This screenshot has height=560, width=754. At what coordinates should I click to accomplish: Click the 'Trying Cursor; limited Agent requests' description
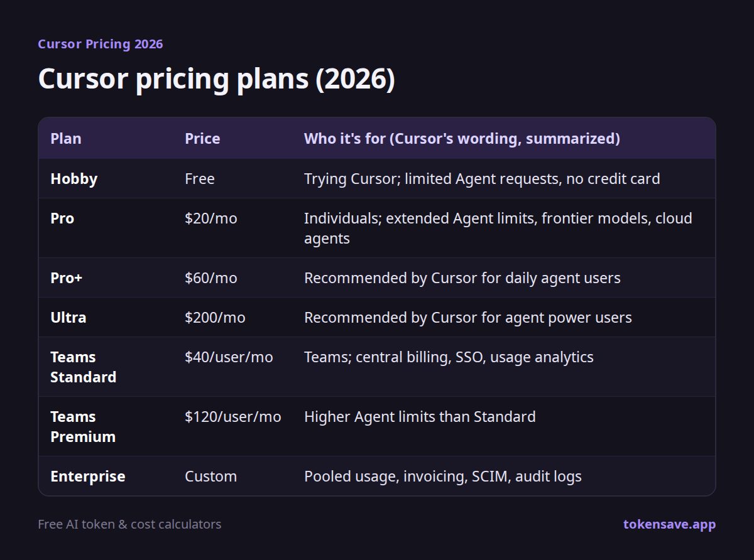[x=482, y=179]
